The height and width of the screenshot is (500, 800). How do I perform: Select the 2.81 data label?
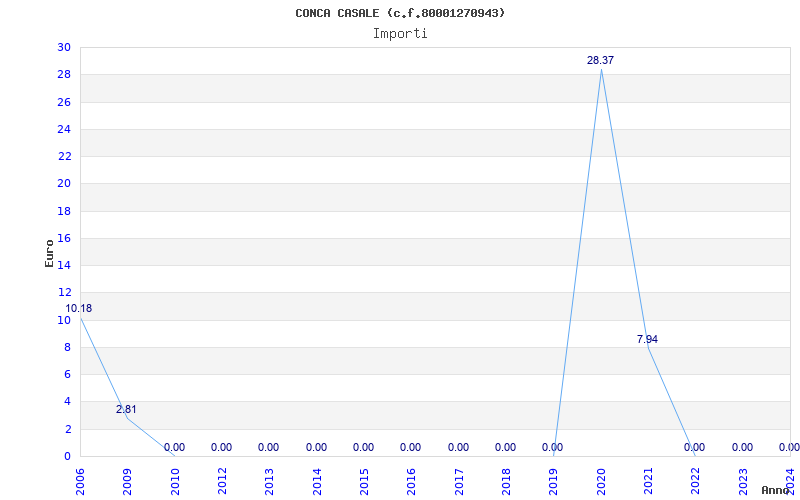tap(126, 410)
